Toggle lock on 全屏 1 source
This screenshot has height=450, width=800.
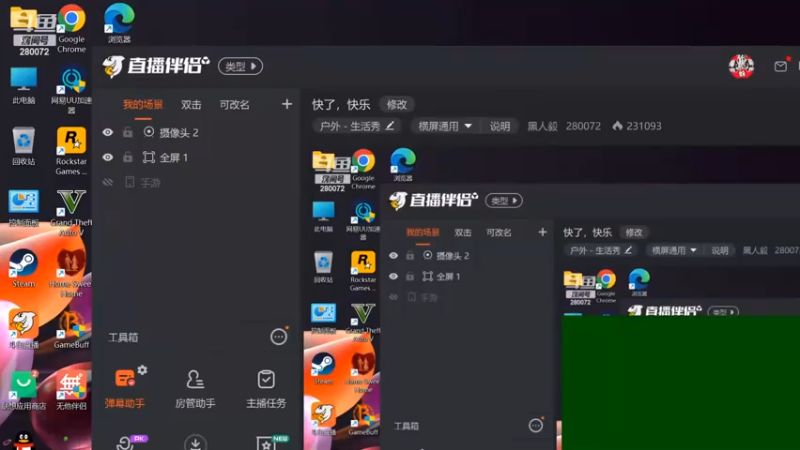[128, 157]
